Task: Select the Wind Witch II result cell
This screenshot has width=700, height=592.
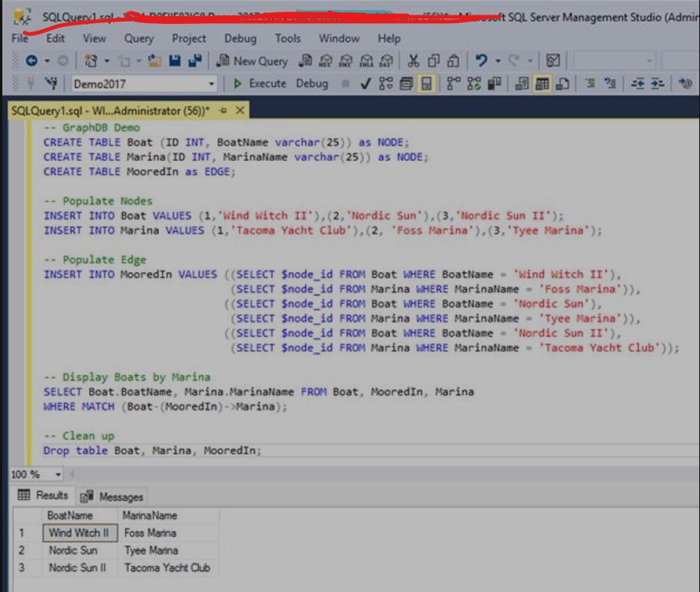Action: 80,533
